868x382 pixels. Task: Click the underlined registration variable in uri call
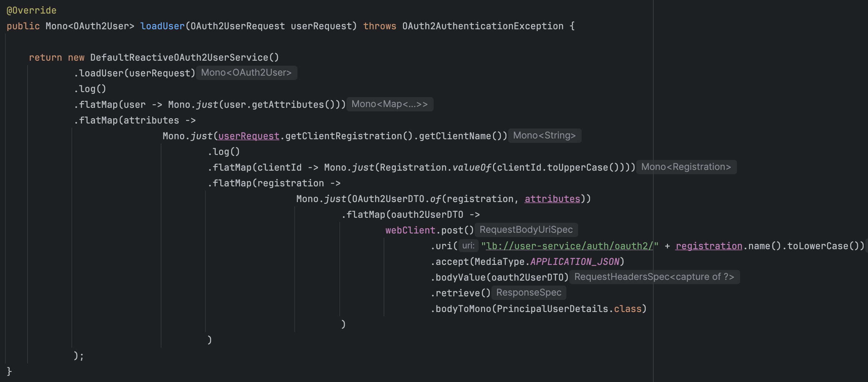(x=709, y=246)
